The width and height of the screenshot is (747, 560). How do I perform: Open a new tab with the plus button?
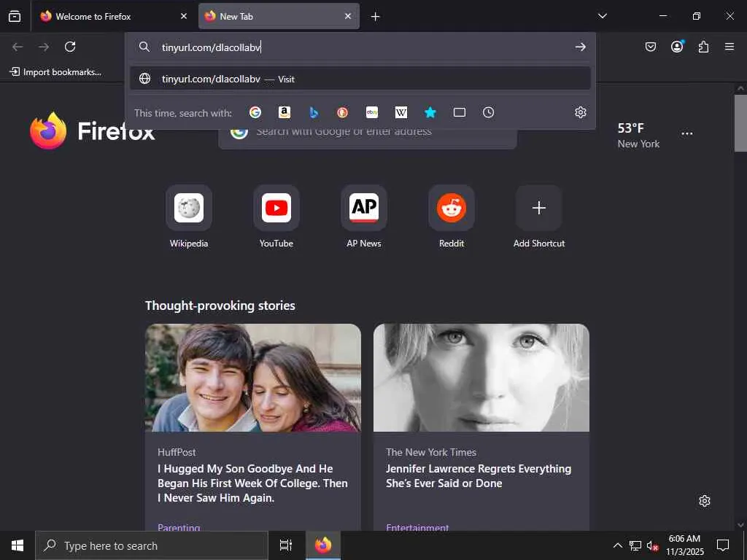point(376,17)
